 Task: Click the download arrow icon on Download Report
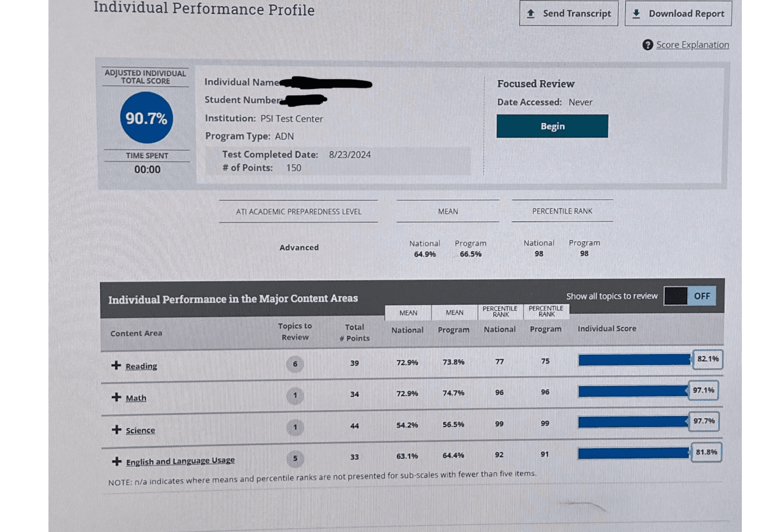(x=636, y=14)
